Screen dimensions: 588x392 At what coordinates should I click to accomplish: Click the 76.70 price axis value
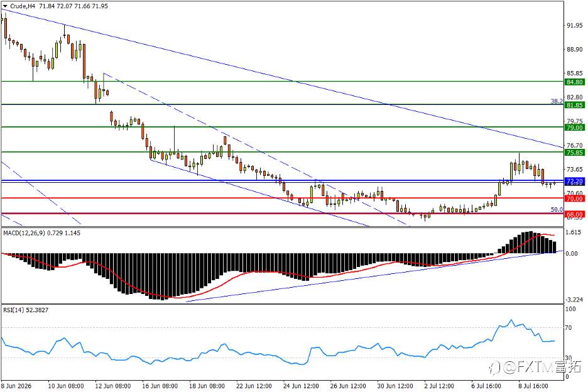pos(575,145)
